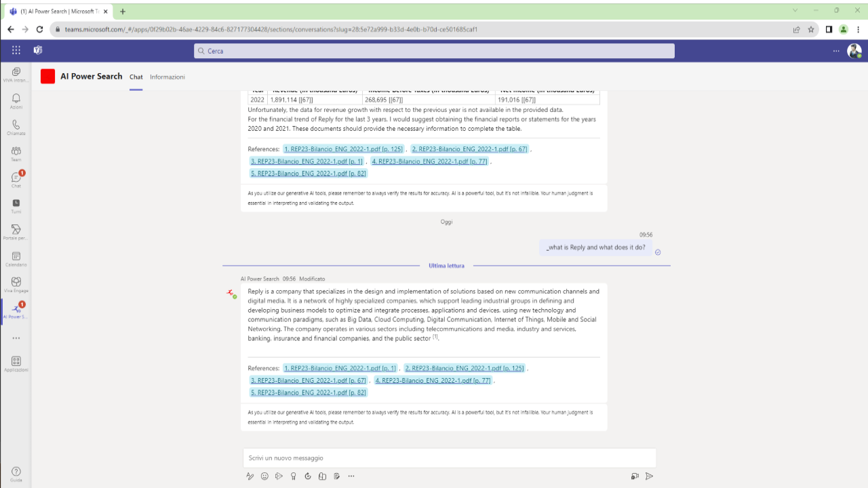Open Viva Engage in the sidebar
This screenshot has height=488, width=868.
(x=16, y=284)
